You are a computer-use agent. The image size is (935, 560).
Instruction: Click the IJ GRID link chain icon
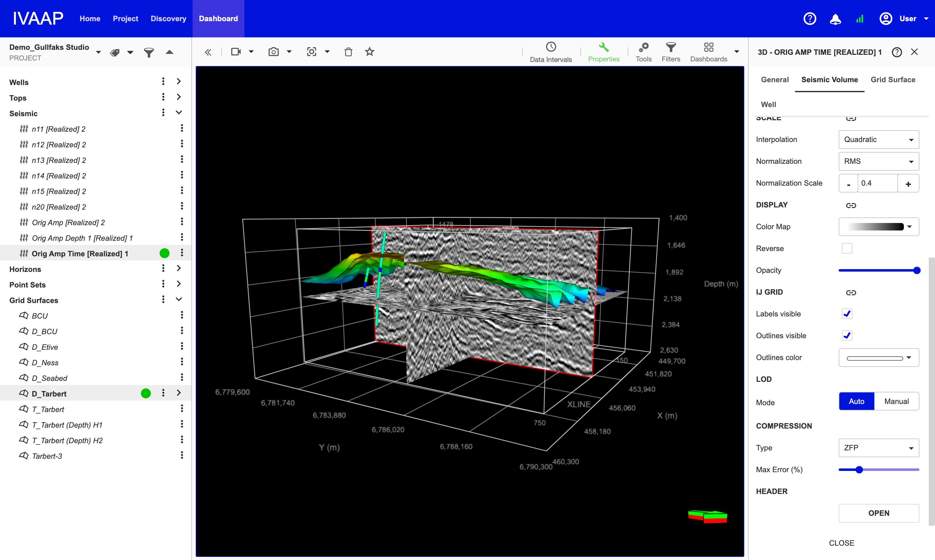click(851, 292)
